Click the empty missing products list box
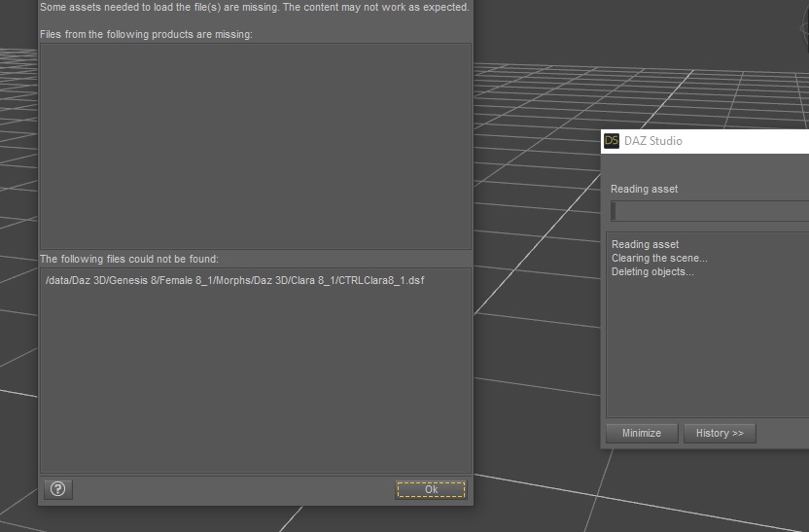The height and width of the screenshot is (532, 809). [256, 146]
